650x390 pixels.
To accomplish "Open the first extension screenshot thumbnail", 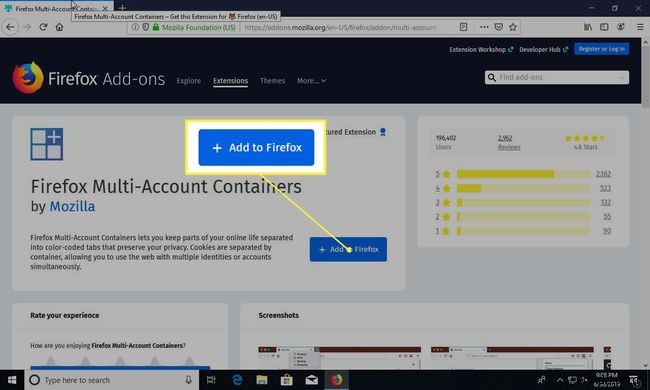I will point(339,358).
